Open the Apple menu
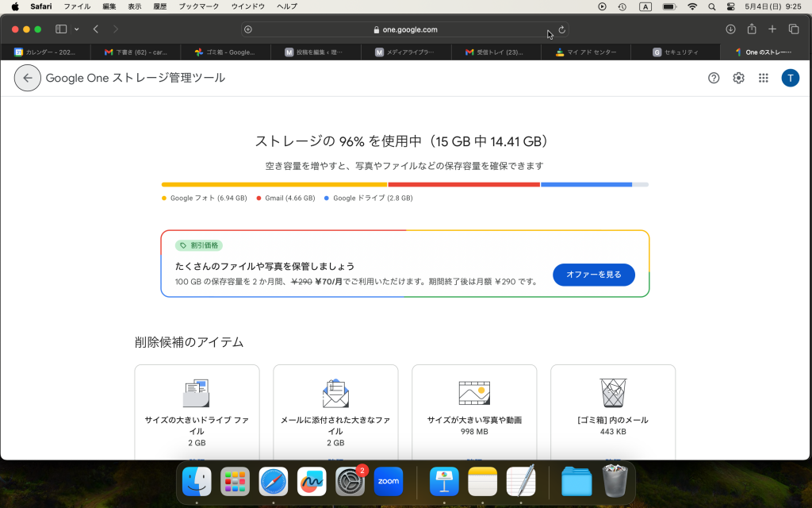Image resolution: width=812 pixels, height=508 pixels. tap(16, 6)
